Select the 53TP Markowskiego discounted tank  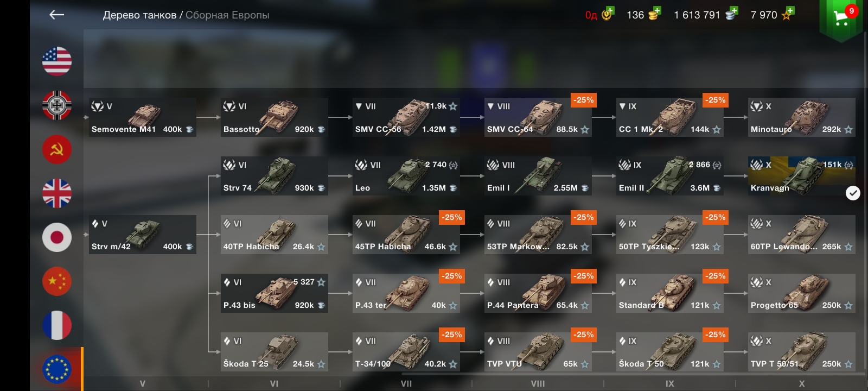tap(538, 235)
